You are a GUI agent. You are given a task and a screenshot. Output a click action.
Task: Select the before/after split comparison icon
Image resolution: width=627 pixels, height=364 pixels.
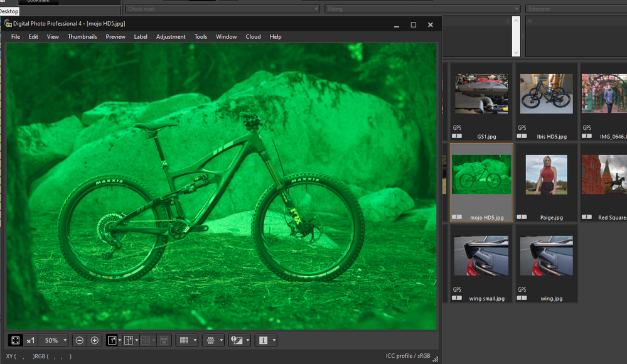click(x=129, y=340)
